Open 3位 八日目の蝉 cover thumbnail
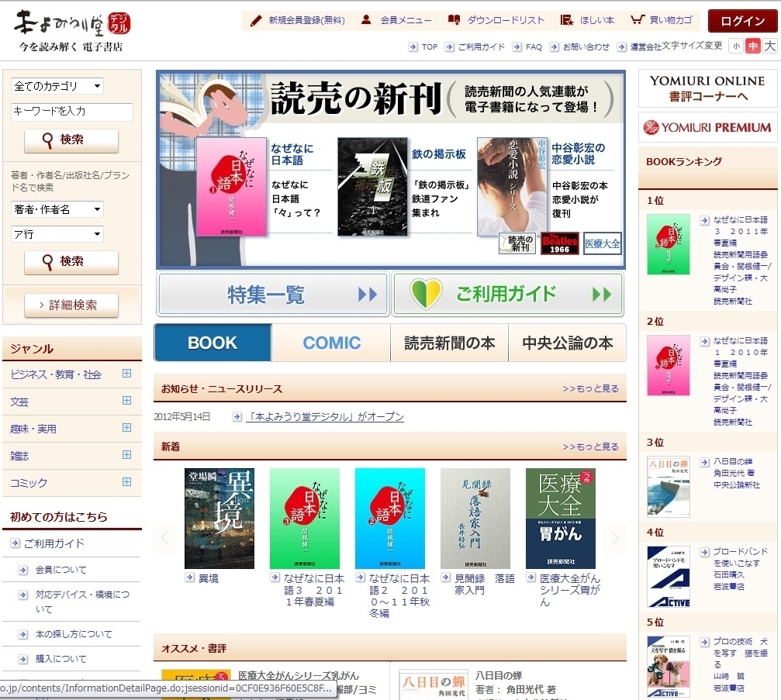Image resolution: width=781 pixels, height=700 pixels. point(669,486)
